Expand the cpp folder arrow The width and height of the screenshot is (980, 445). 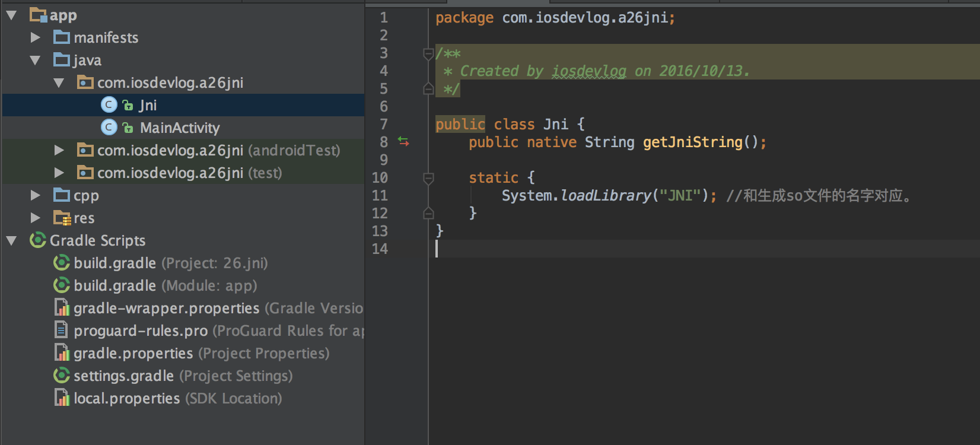(36, 196)
